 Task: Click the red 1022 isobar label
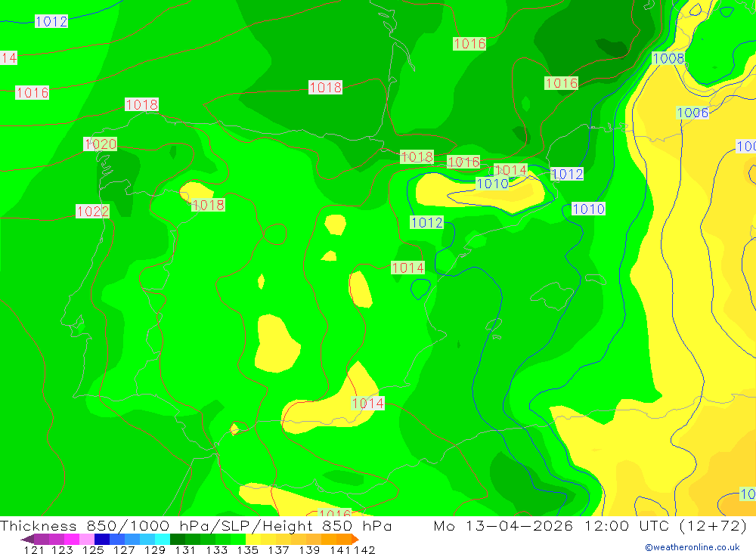point(92,211)
